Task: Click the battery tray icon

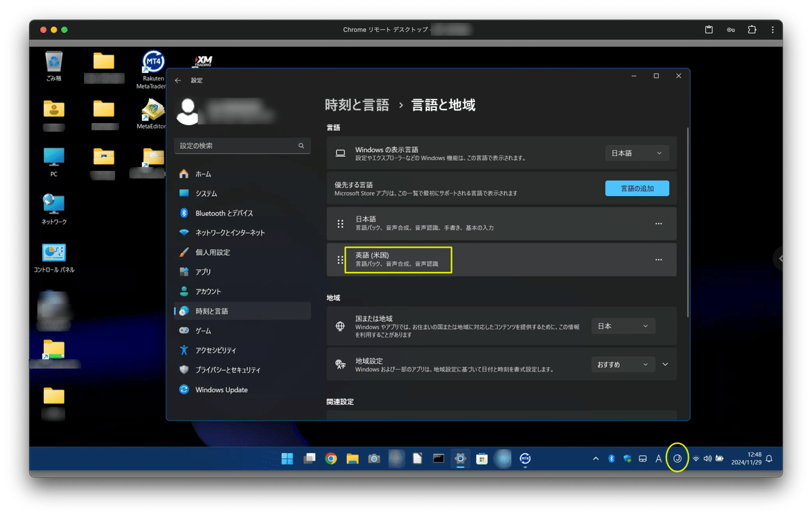Action: (720, 459)
